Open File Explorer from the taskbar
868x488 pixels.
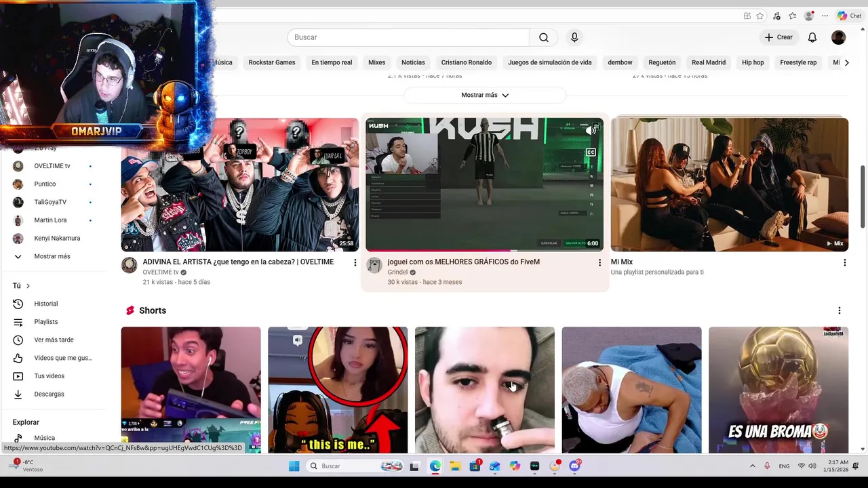(454, 466)
